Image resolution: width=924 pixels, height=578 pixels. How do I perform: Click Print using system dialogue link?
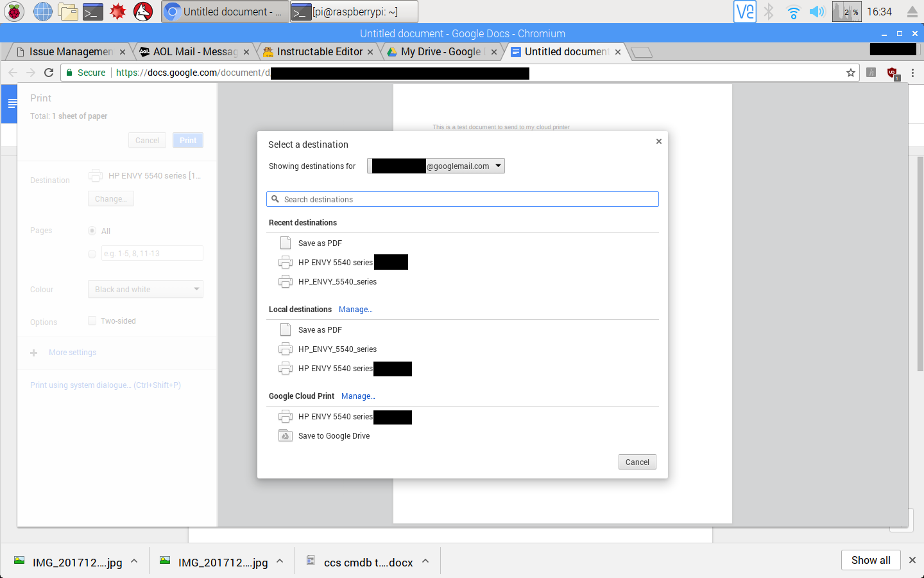[x=105, y=385]
